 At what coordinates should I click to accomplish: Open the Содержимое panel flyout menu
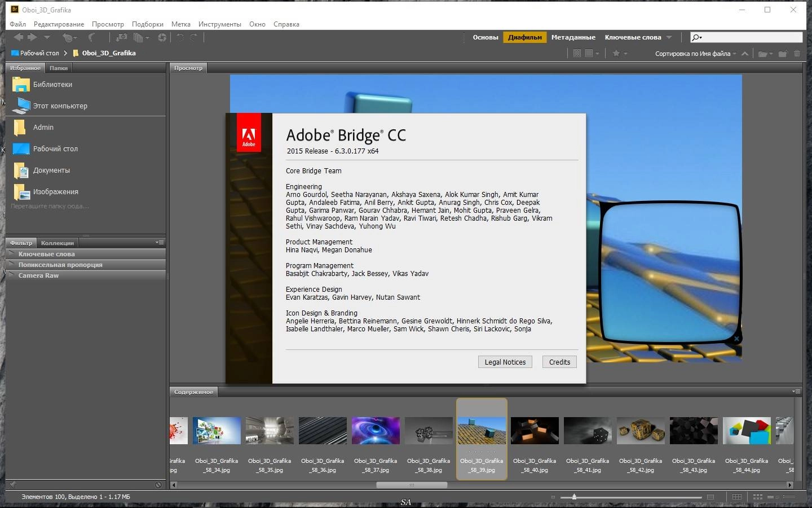pos(796,391)
